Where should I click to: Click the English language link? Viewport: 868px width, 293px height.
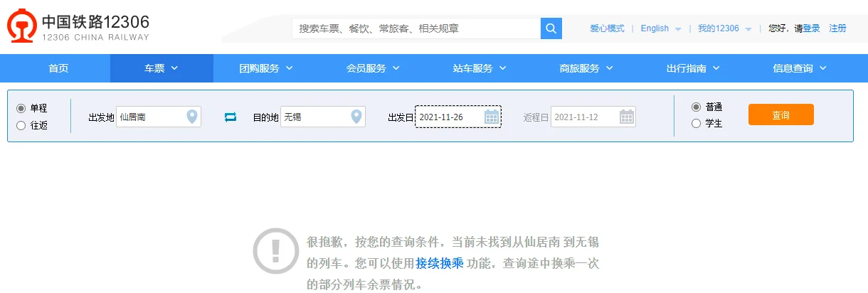(x=655, y=28)
